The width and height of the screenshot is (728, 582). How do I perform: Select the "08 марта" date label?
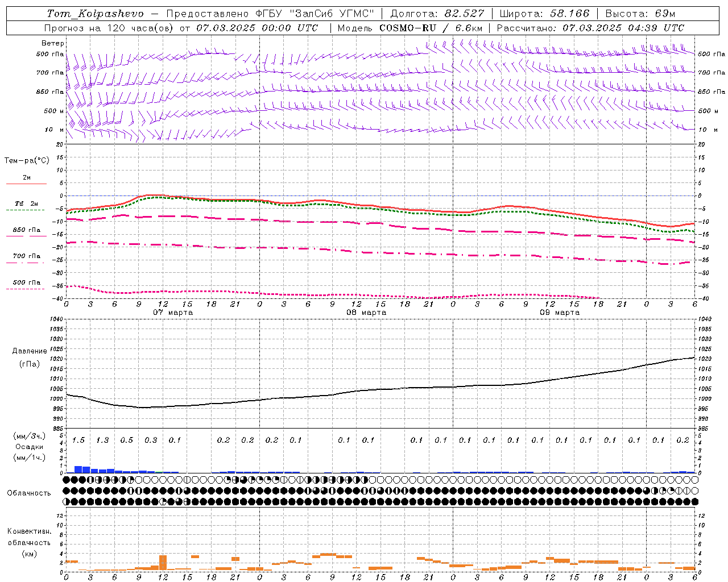(366, 313)
